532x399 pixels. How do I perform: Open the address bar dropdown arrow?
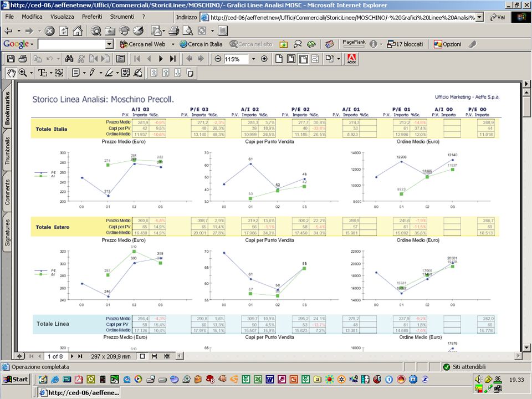tap(479, 17)
